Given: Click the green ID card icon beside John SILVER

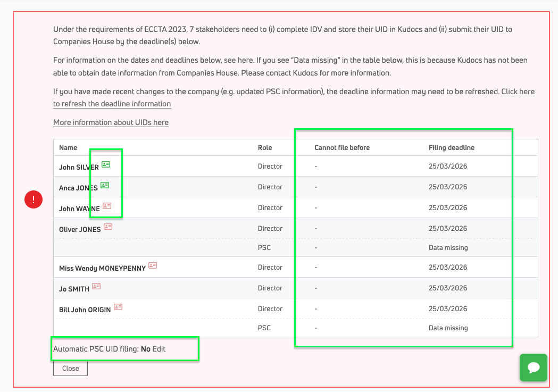Looking at the screenshot, I should tap(105, 165).
